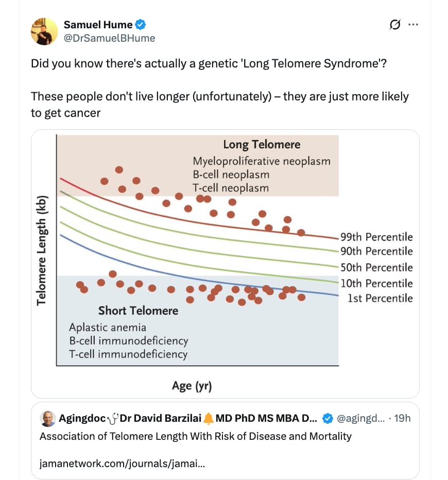This screenshot has height=480, width=448.
Task: Open the Grok explanation for this post
Action: click(x=394, y=24)
